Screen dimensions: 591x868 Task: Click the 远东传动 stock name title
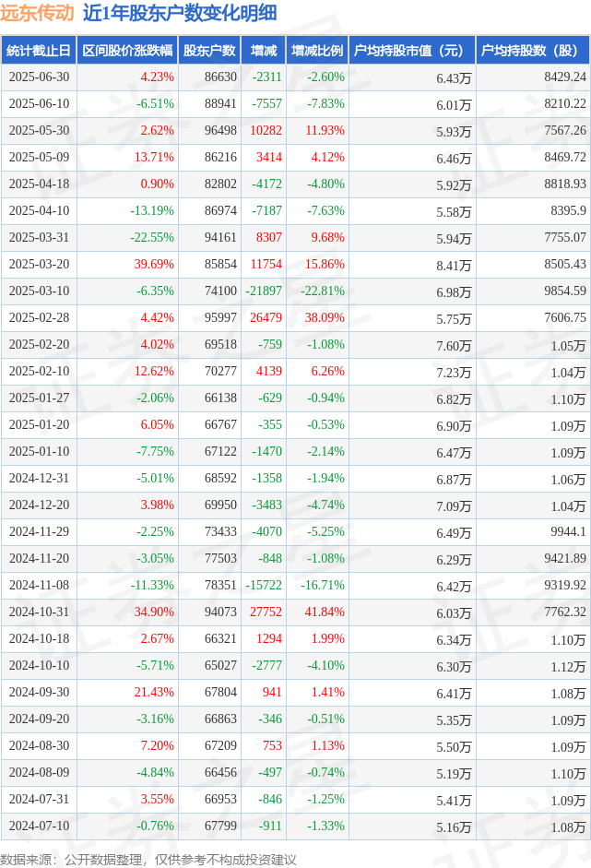coord(37,13)
